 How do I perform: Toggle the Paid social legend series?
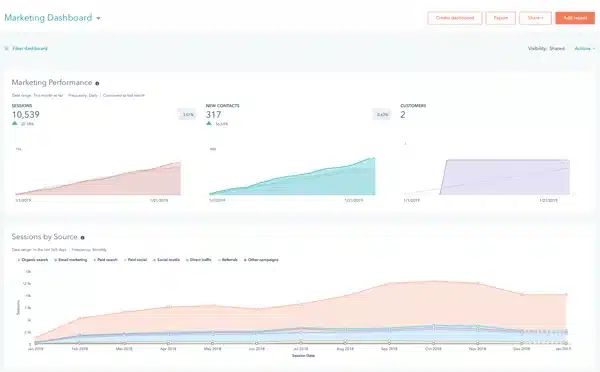tap(135, 260)
